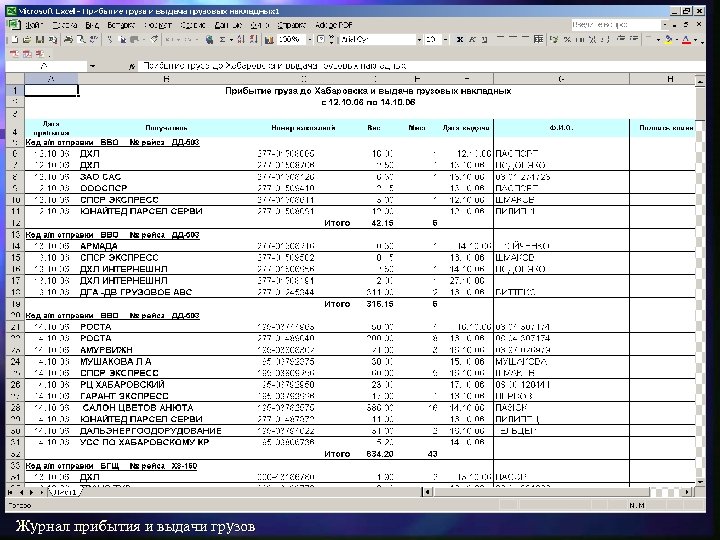720x540 pixels.
Task: Create a new blank workbook
Action: pos(15,40)
